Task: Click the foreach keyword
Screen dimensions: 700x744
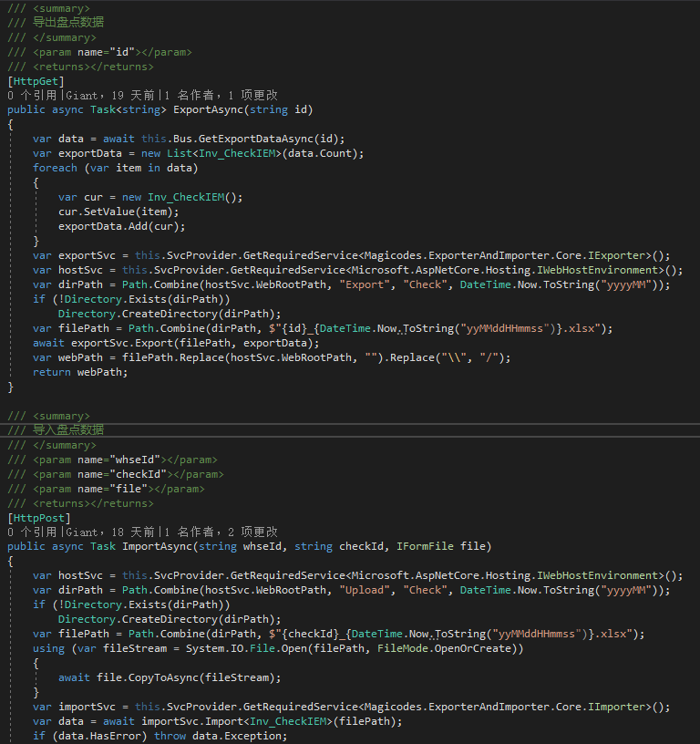Action: (55, 168)
